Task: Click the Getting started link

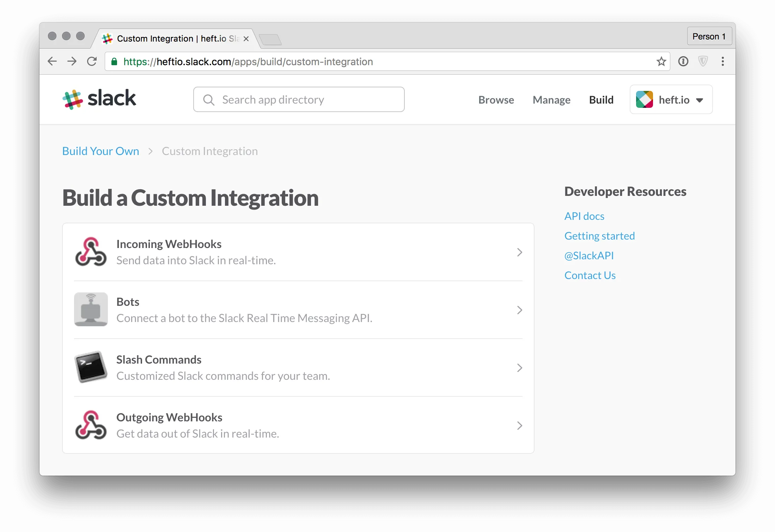Action: (599, 235)
